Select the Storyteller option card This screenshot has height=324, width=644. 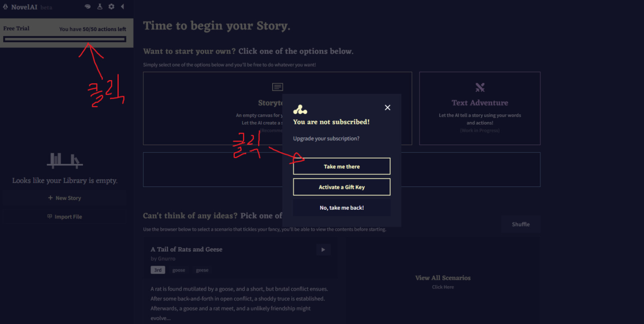tap(213, 108)
